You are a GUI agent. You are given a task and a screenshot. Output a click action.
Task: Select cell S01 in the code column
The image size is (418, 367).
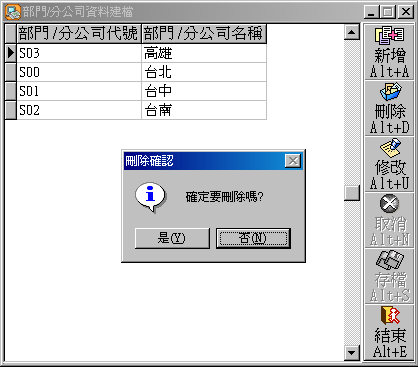coord(79,91)
